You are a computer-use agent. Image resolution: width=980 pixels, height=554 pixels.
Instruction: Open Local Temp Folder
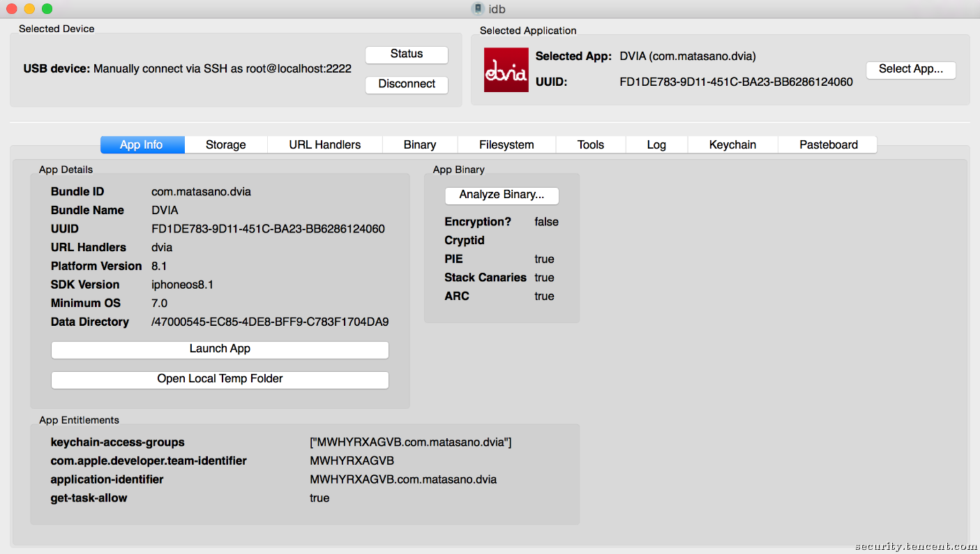(x=220, y=380)
